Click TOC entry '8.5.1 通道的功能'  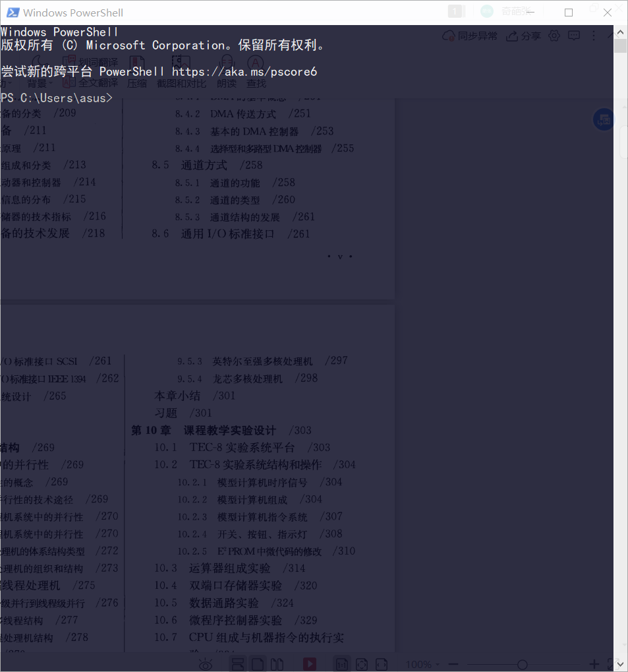pyautogui.click(x=235, y=183)
